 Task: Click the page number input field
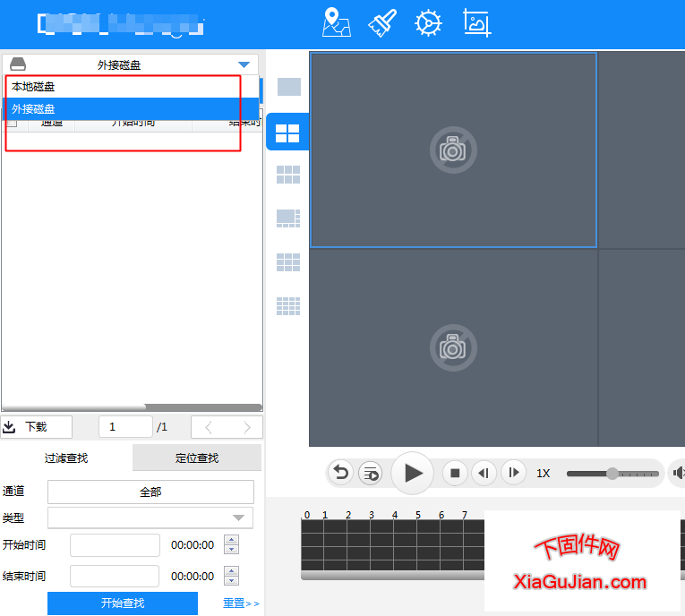tap(126, 427)
